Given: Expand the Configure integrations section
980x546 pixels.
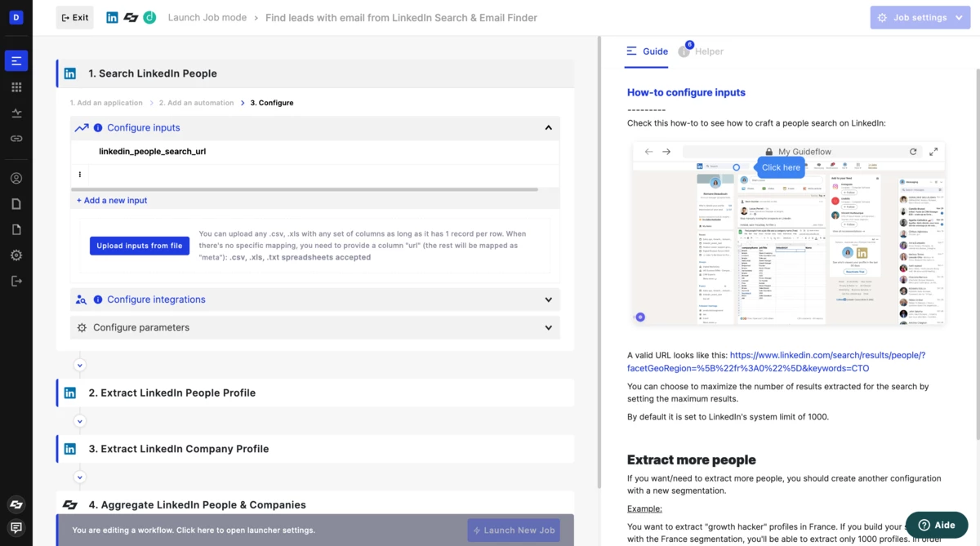Looking at the screenshot, I should pos(548,300).
